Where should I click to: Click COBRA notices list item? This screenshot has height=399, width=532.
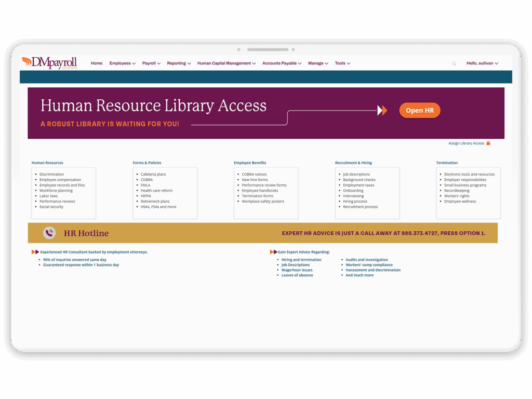click(x=254, y=175)
